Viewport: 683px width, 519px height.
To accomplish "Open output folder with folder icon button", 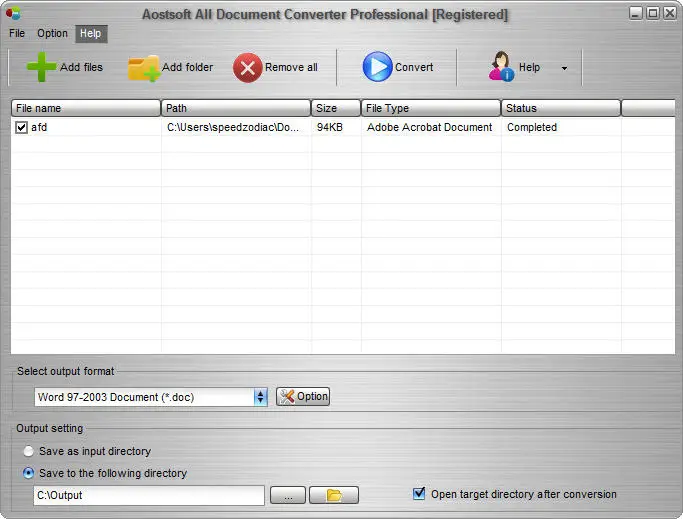I will pos(334,495).
